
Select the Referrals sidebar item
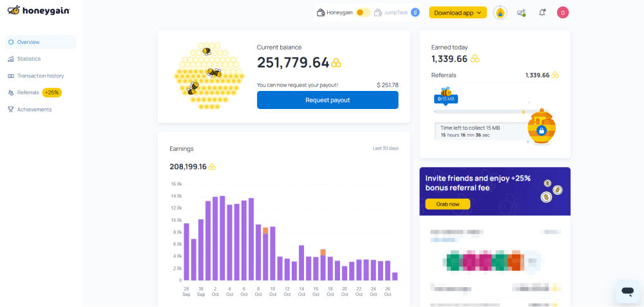click(28, 92)
